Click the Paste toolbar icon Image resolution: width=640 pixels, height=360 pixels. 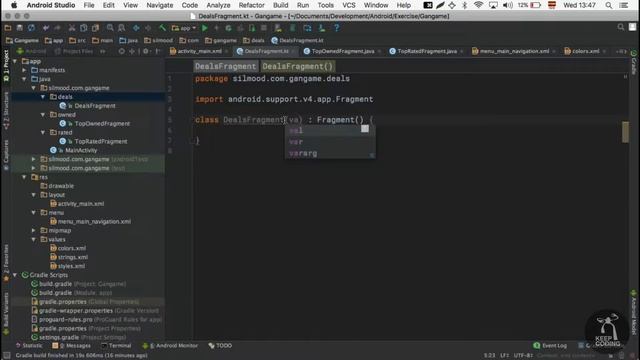[x=96, y=28]
